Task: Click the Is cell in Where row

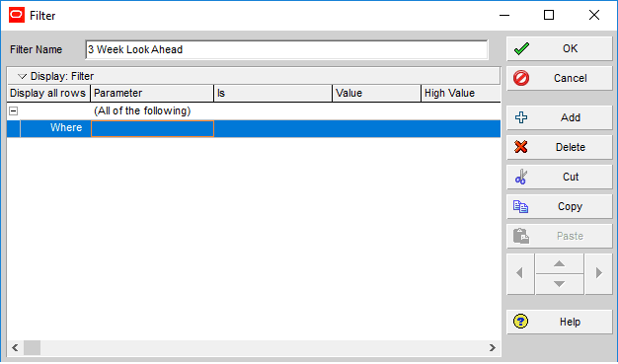Action: pyautogui.click(x=273, y=129)
